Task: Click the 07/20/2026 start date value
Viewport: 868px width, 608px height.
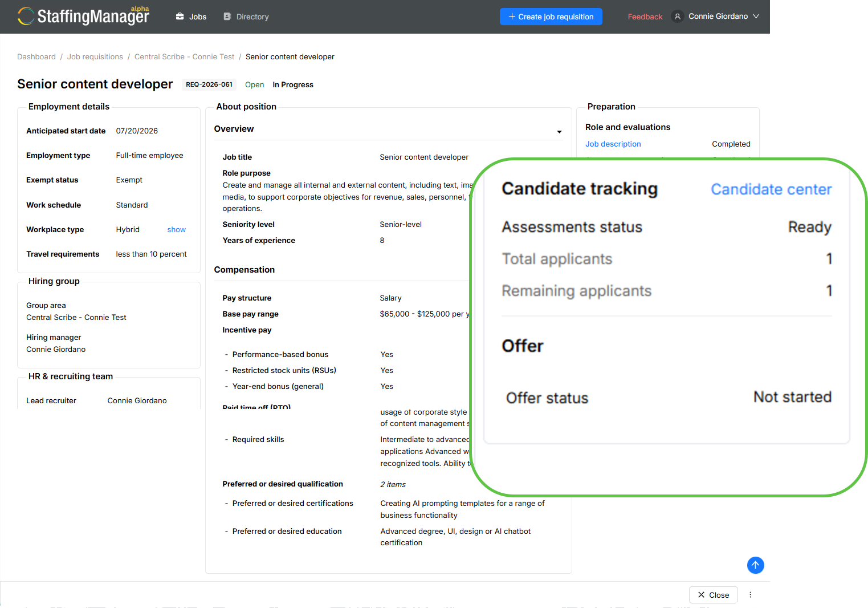Action: 137,131
